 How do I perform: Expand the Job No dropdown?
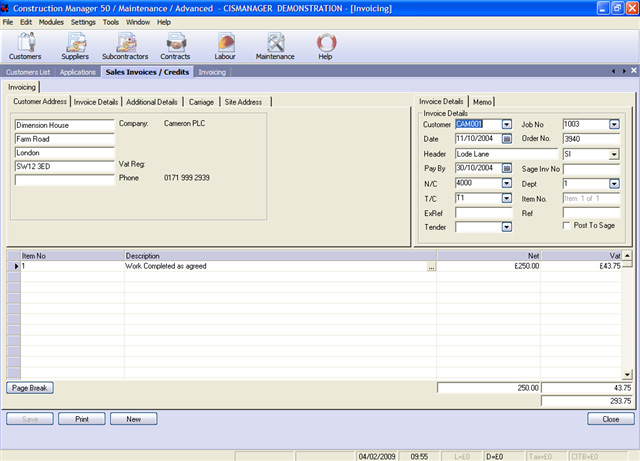(614, 124)
